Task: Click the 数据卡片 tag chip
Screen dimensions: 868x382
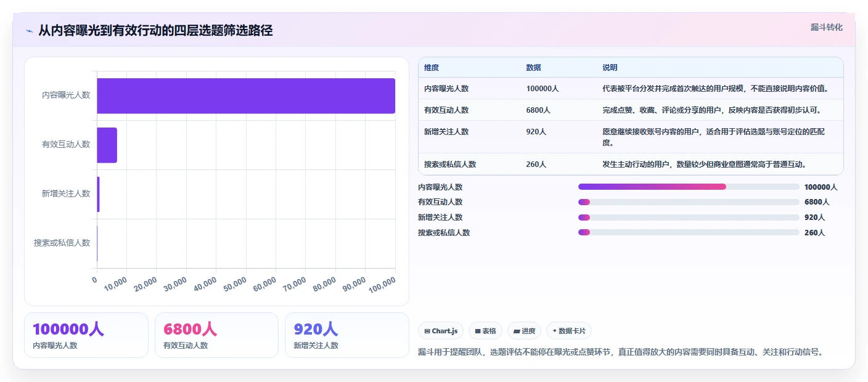Action: tap(569, 331)
